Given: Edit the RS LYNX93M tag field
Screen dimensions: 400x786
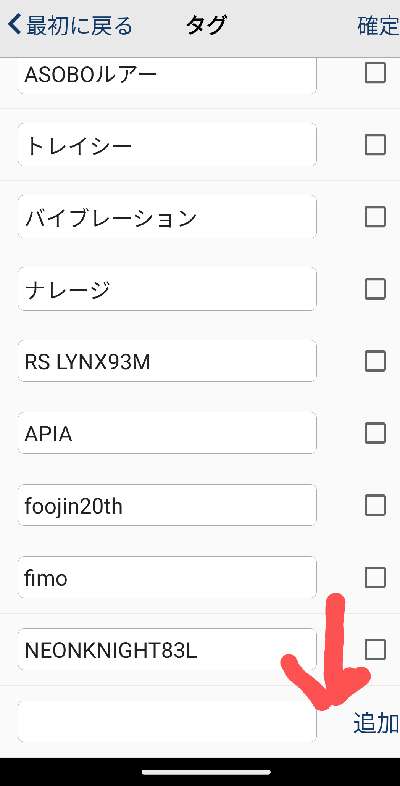Looking at the screenshot, I should [x=167, y=361].
